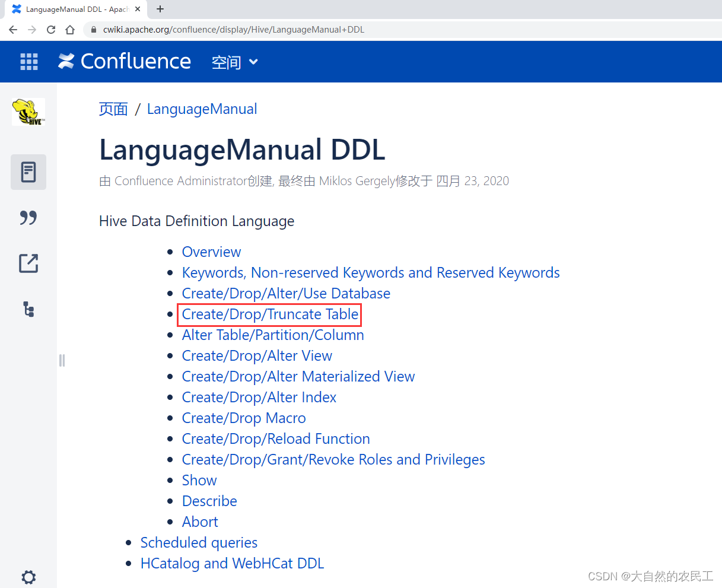Open the 空间 spaces dropdown menu
Viewport: 722px width, 588px height.
click(x=235, y=62)
